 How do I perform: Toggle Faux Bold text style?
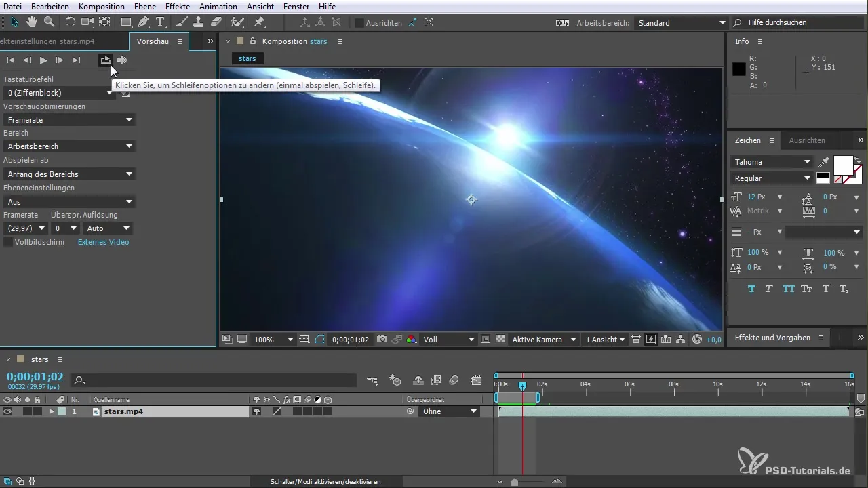click(752, 289)
